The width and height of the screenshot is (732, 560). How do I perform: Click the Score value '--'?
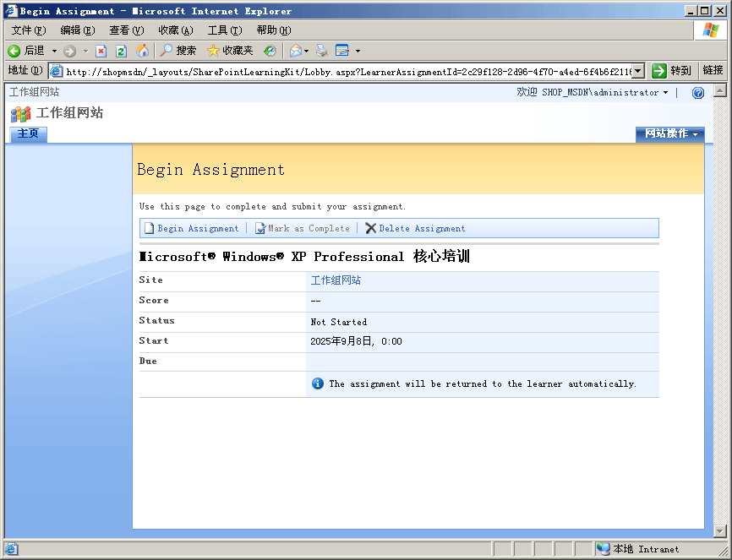pyautogui.click(x=315, y=302)
